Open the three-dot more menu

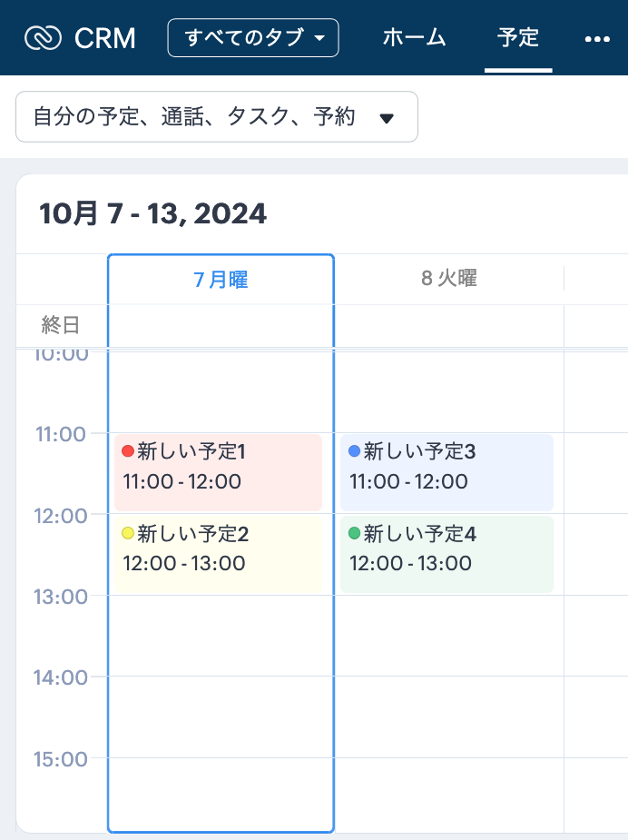click(x=597, y=39)
